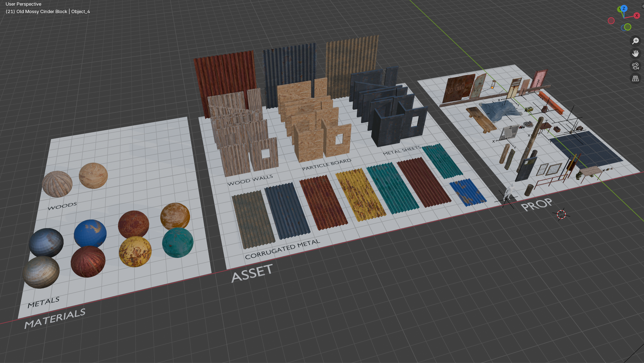The height and width of the screenshot is (363, 644).
Task: Select the small blue corrugated metal sheet
Action: 467,192
